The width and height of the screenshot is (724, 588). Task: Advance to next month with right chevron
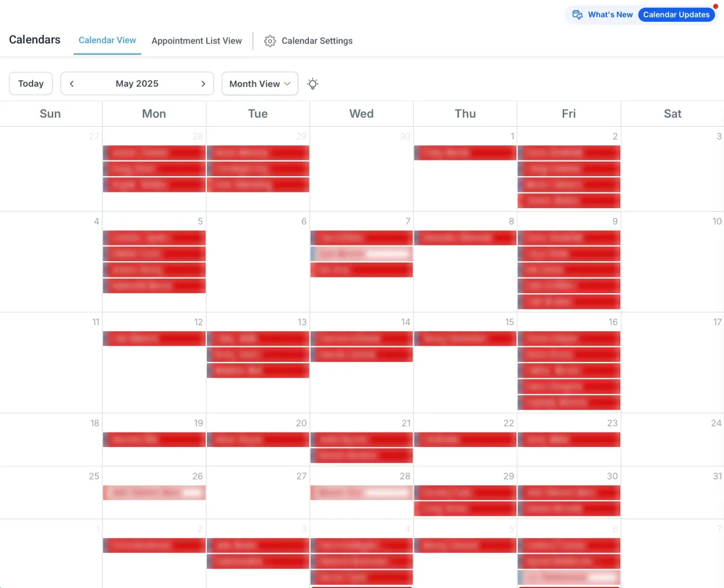tap(203, 84)
